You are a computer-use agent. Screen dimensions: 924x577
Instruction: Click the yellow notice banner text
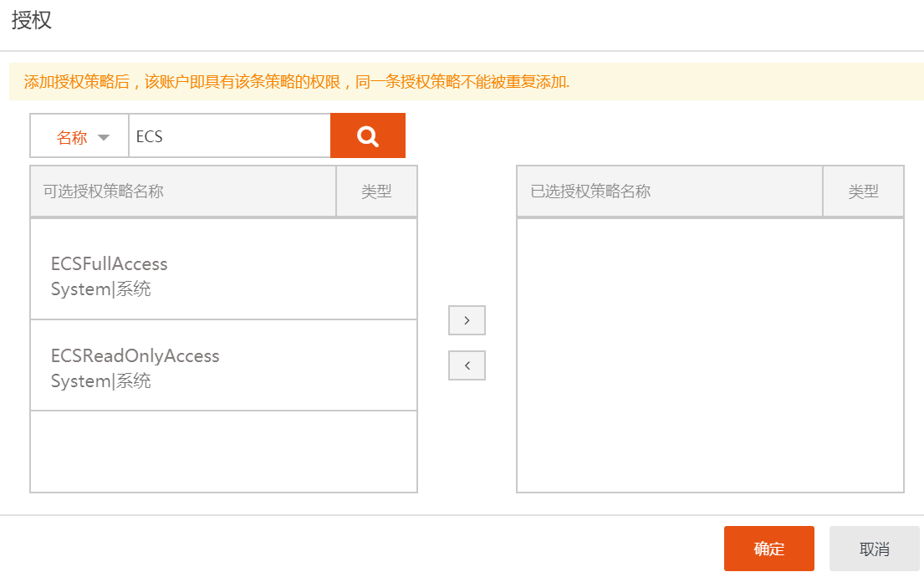tap(296, 82)
